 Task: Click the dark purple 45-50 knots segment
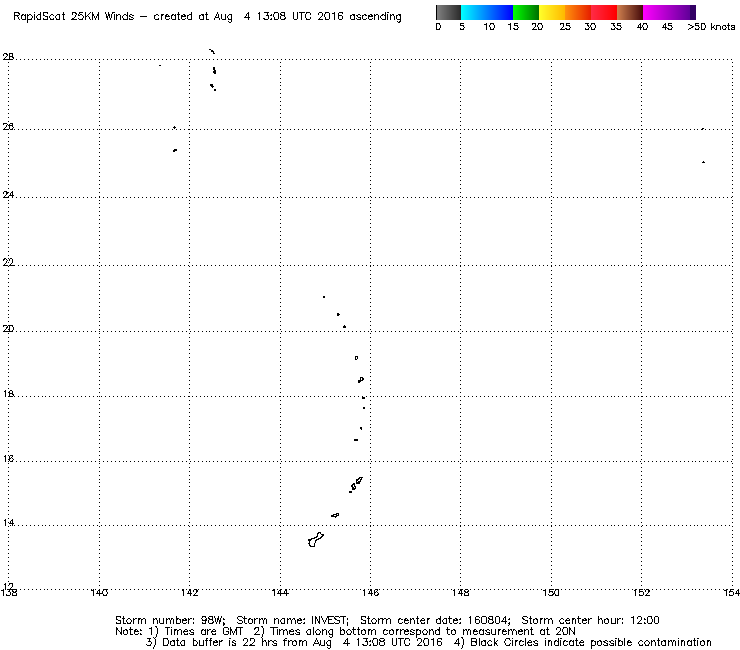(x=682, y=12)
